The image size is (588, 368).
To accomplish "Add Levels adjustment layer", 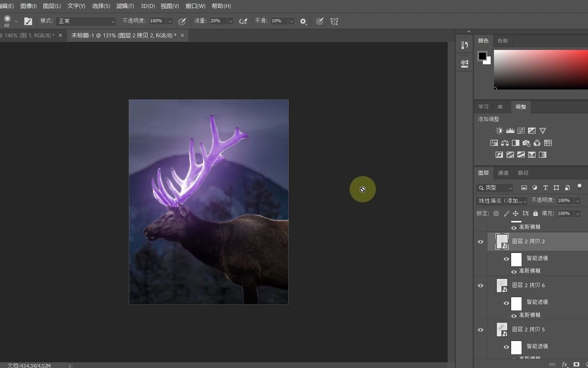I will [510, 131].
